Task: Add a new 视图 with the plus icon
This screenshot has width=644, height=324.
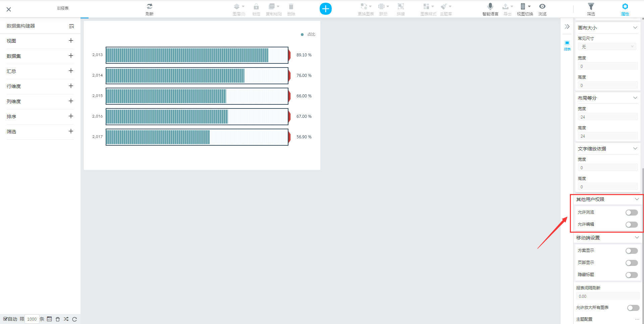Action: (71, 41)
